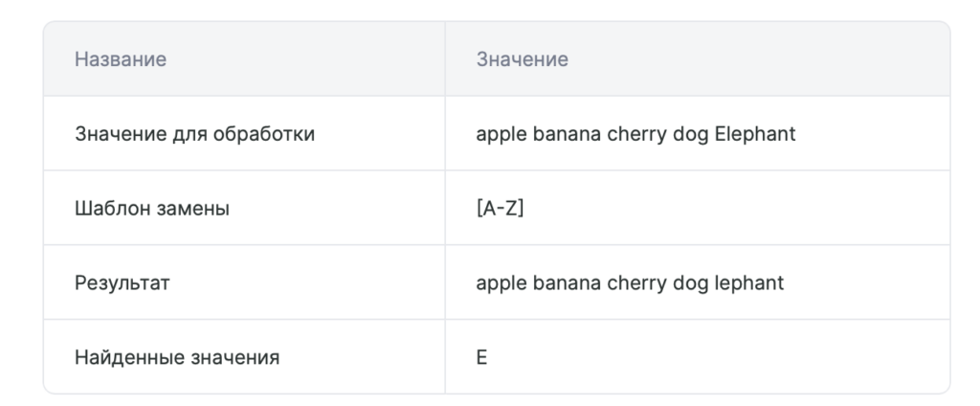Click the Результат row label

point(122,282)
